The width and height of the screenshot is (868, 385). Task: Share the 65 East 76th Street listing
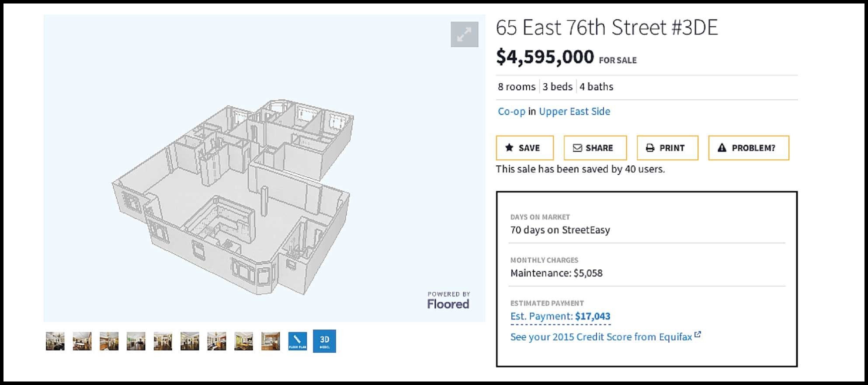(595, 148)
